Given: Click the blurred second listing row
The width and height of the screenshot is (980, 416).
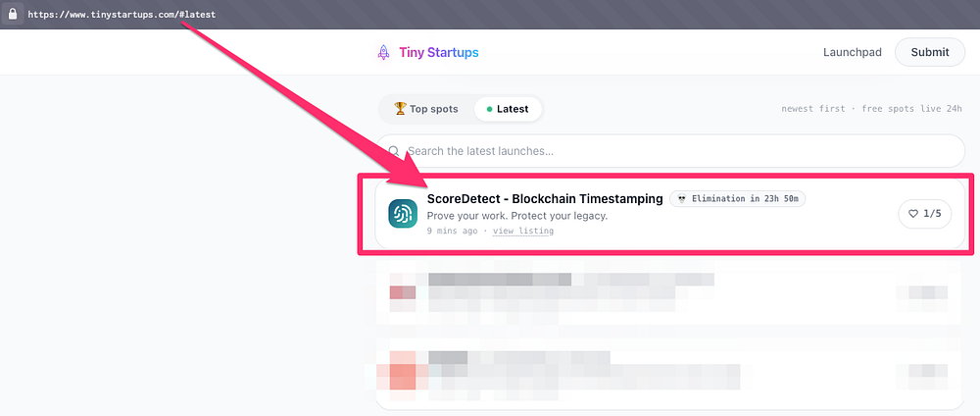Looking at the screenshot, I should click(670, 294).
